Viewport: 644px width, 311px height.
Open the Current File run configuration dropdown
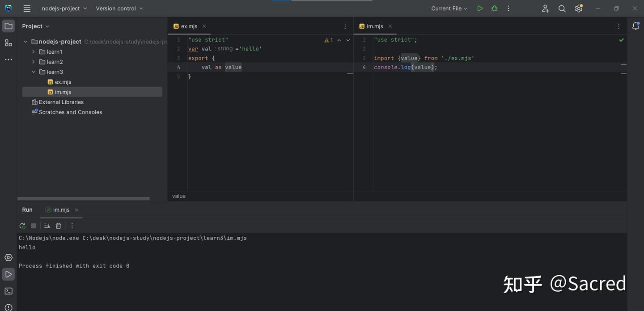pyautogui.click(x=449, y=9)
